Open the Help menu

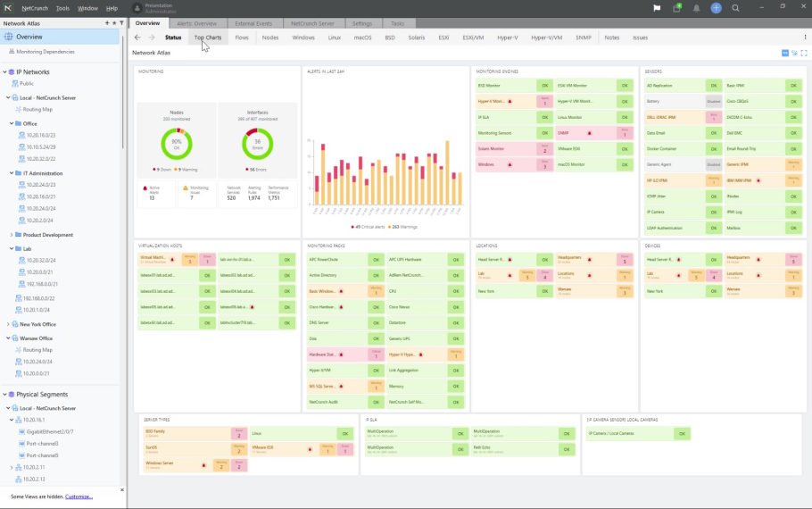tap(112, 8)
